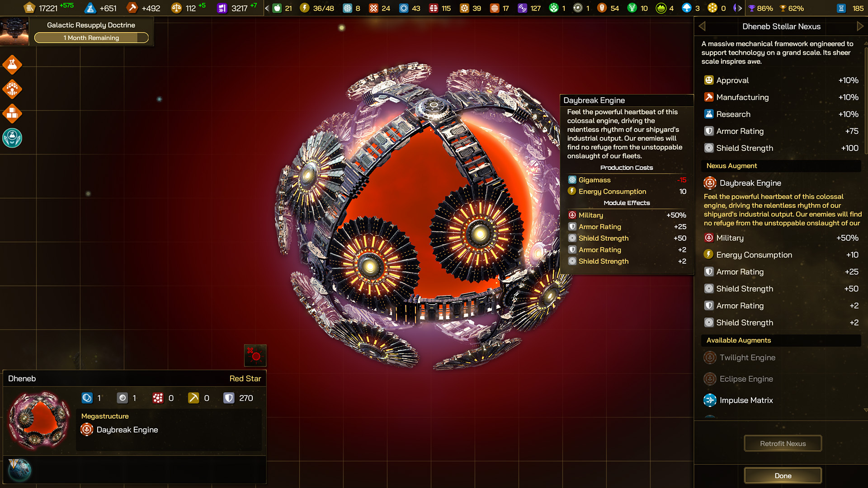Click the red dots stat icon in Dheneb panel
The image size is (868, 488).
tap(158, 398)
